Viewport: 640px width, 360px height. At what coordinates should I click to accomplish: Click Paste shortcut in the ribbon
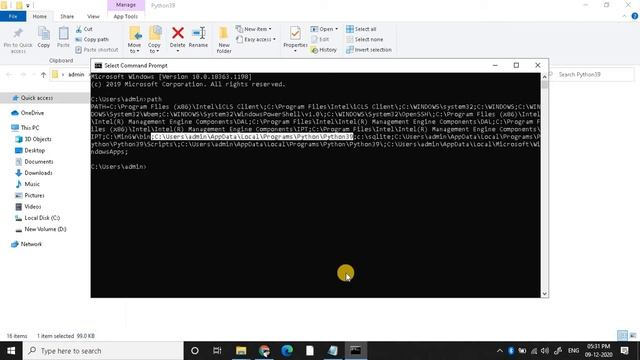(97, 50)
